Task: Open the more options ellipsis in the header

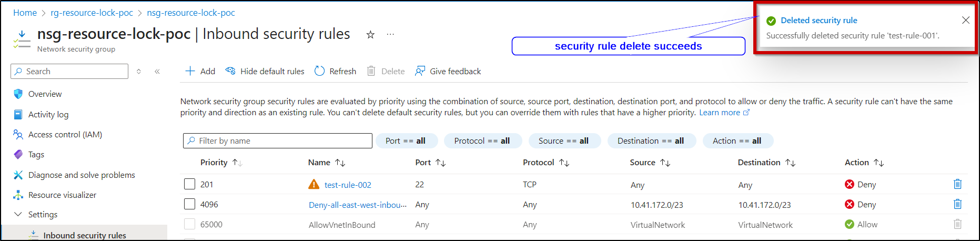Action: pos(390,34)
